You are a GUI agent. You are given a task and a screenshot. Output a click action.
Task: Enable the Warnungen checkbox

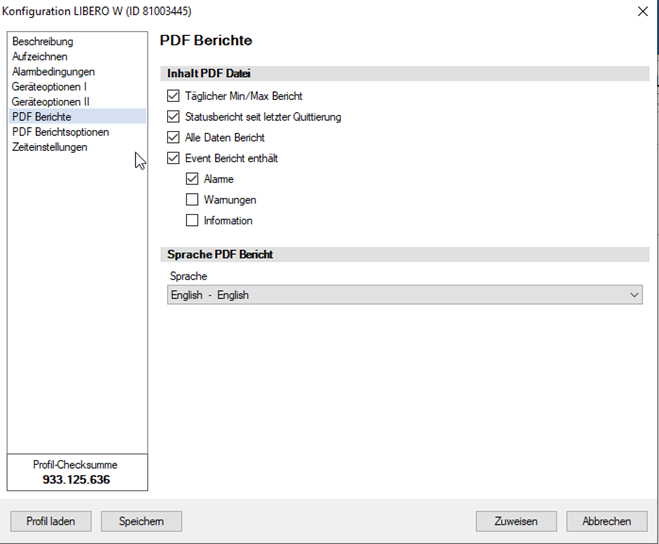pos(192,200)
